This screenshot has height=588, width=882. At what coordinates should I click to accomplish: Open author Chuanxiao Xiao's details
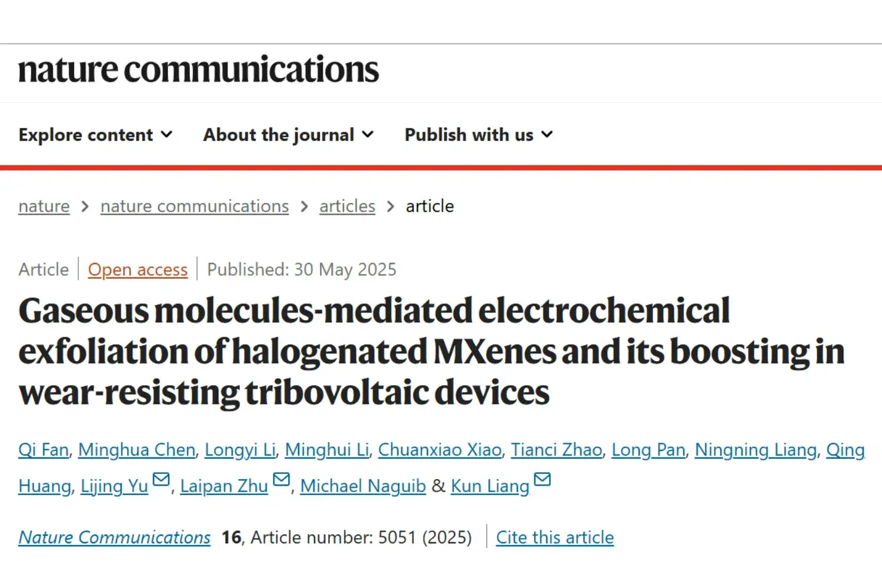coord(440,450)
